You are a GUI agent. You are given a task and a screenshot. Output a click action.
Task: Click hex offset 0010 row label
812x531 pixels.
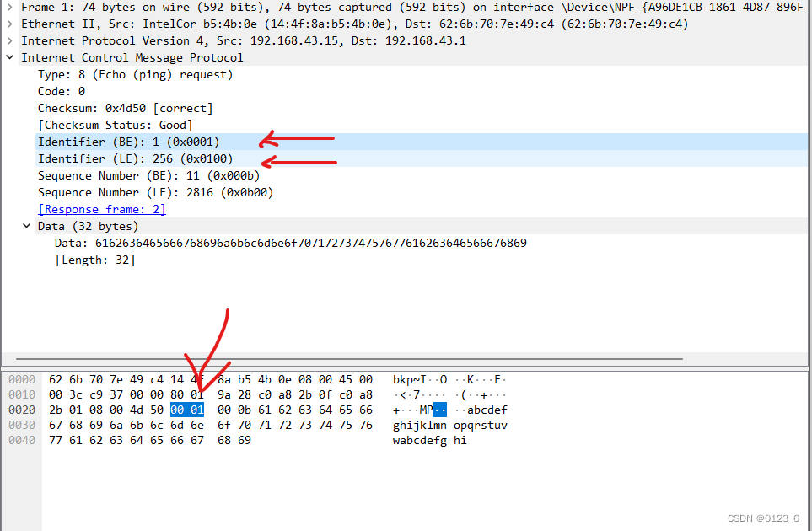[22, 395]
